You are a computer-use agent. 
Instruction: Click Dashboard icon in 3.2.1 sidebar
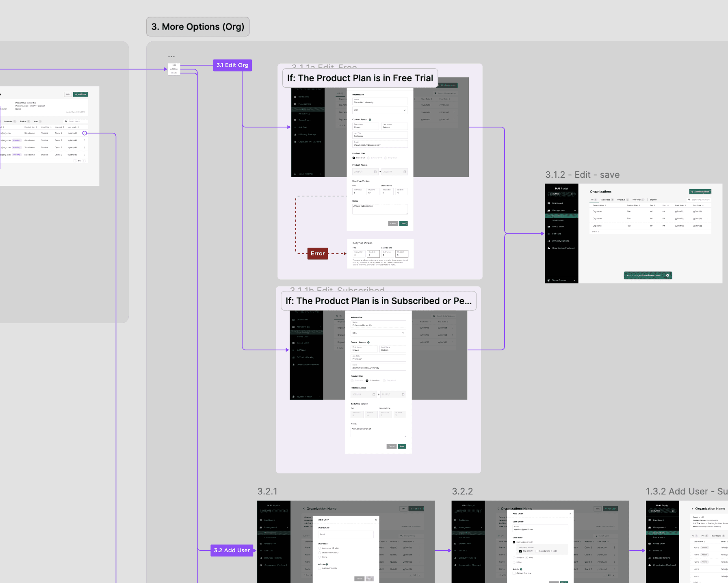(x=261, y=520)
